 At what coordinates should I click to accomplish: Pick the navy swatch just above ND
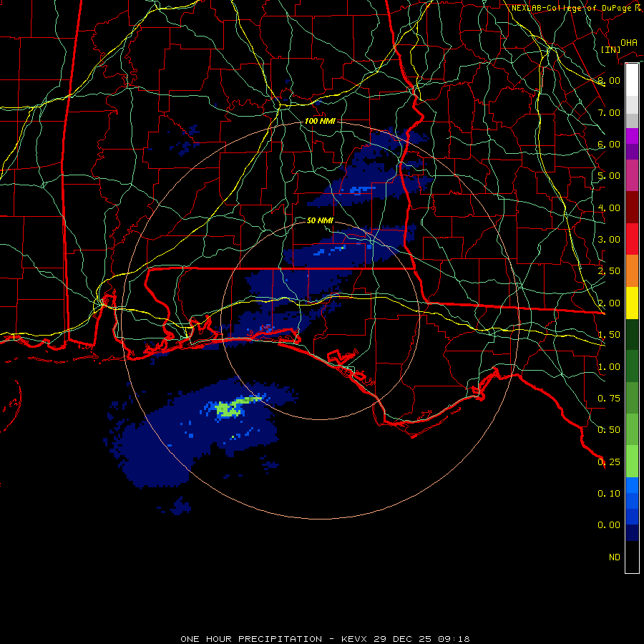632,533
